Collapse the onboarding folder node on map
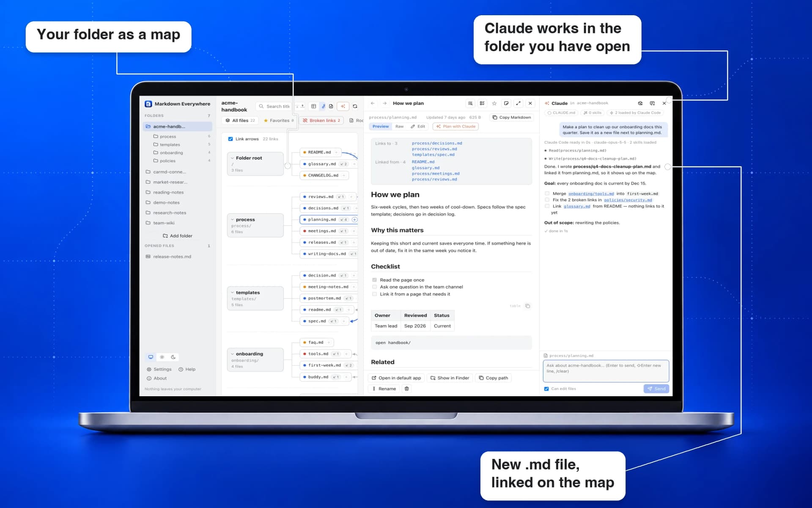The width and height of the screenshot is (812, 508). (x=232, y=354)
